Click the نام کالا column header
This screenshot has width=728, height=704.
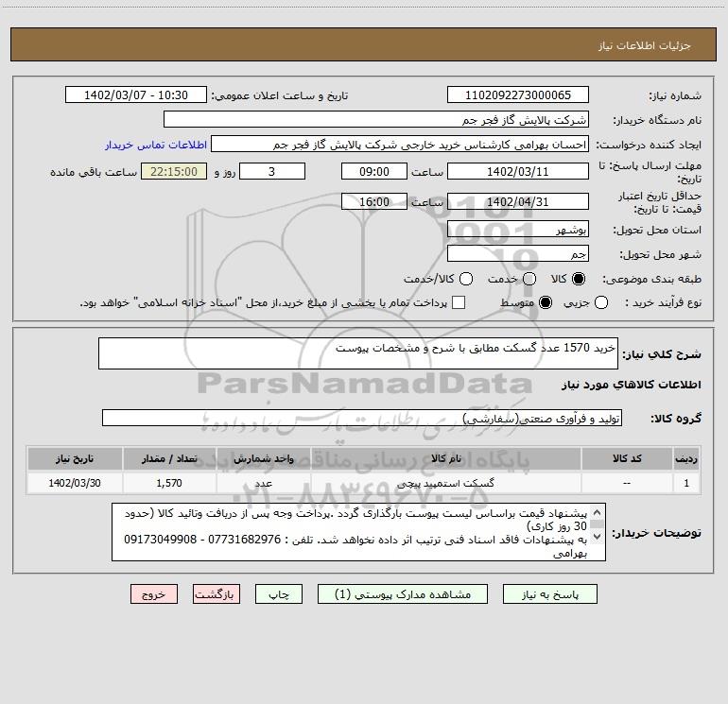click(445, 458)
